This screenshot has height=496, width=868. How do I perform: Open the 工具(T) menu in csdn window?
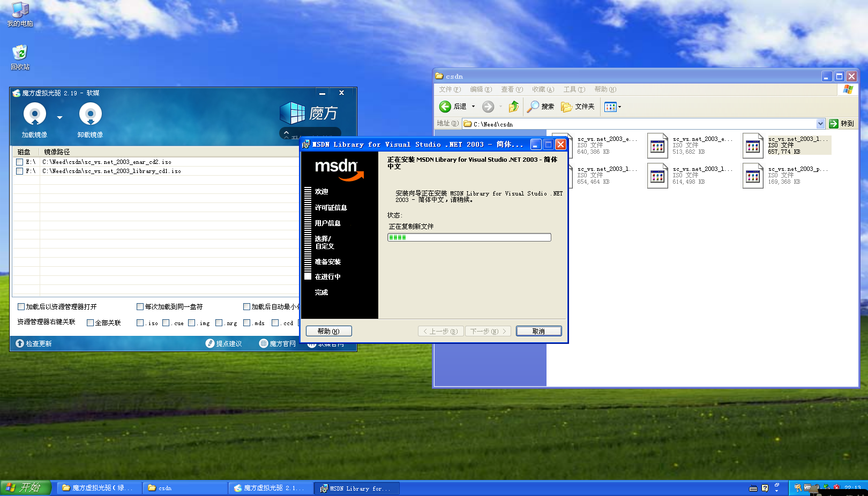(574, 89)
